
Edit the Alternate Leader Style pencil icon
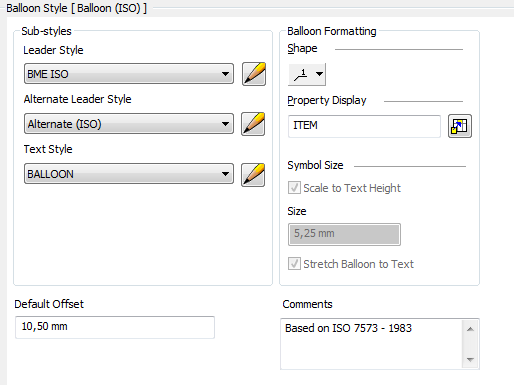pyautogui.click(x=253, y=124)
